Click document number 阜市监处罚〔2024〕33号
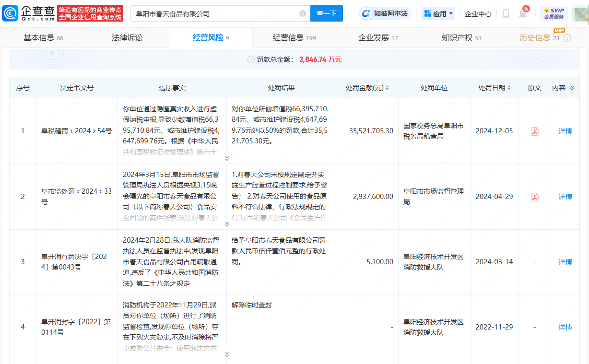 pyautogui.click(x=77, y=197)
